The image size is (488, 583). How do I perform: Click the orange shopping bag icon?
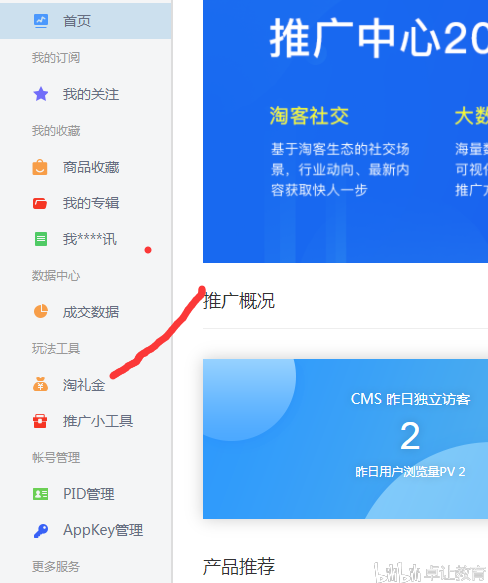pyautogui.click(x=40, y=167)
